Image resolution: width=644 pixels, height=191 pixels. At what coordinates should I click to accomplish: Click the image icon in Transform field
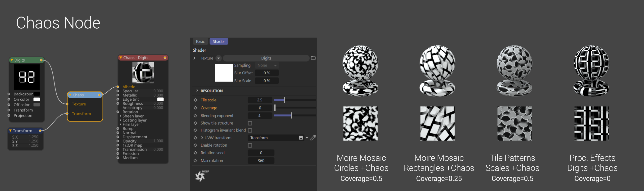click(x=301, y=138)
